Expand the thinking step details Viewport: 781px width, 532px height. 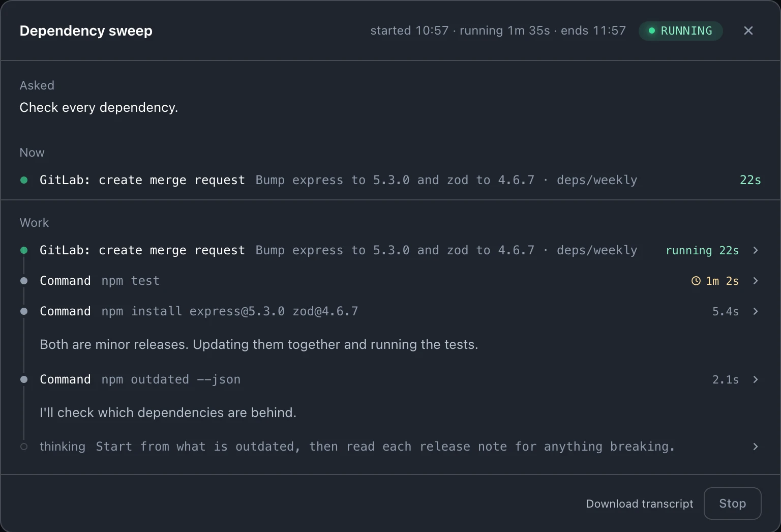(756, 447)
